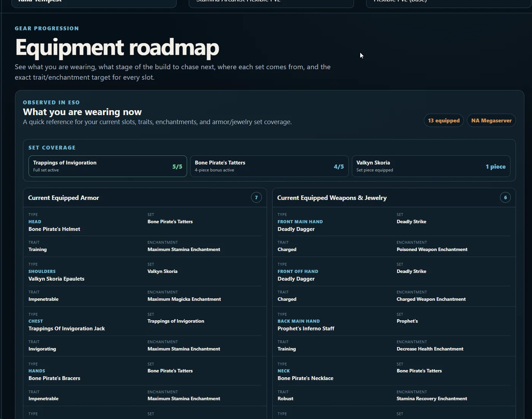The image size is (532, 419).
Task: Click the 4/5 set progress value
Action: (339, 167)
